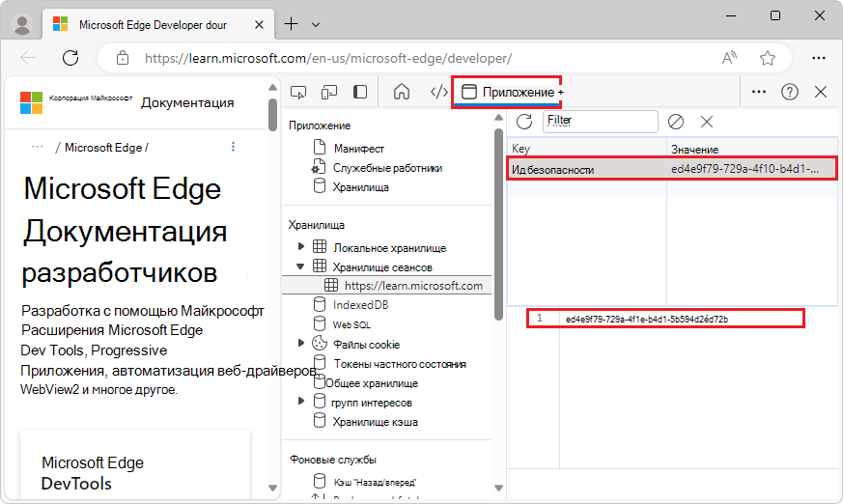
Task: Click the Key column header
Action: pyautogui.click(x=586, y=149)
